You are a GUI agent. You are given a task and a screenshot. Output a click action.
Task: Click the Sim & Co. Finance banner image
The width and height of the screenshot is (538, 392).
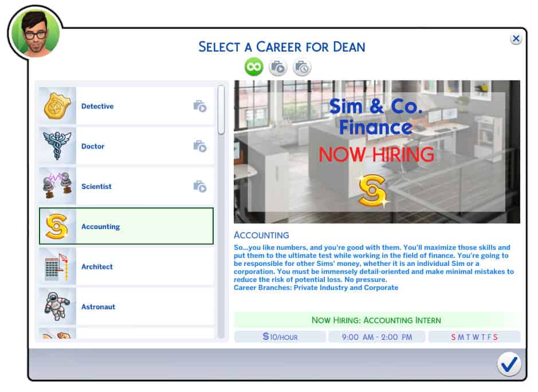376,152
